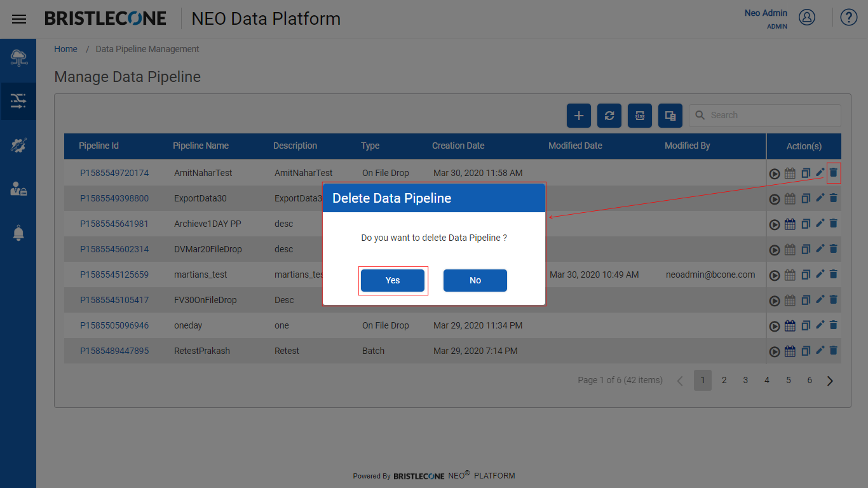Open schedule calendar for RetestPrakash

(790, 351)
